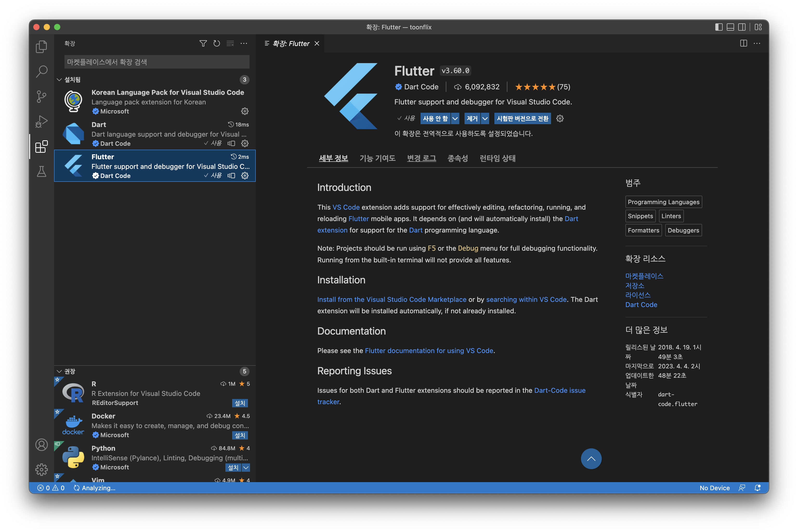Open Install from Visual Studio Code Marketplace link
The height and width of the screenshot is (532, 798).
(392, 300)
